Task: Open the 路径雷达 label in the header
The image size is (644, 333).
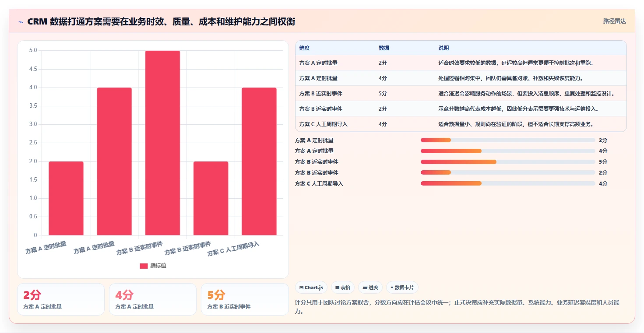Action: click(x=615, y=21)
